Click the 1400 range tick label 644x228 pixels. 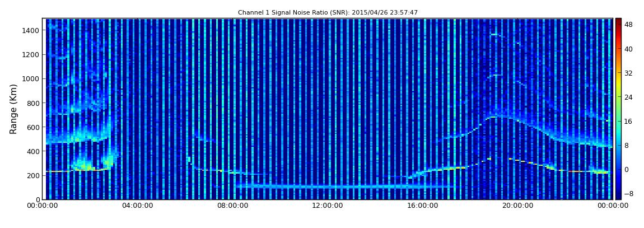[x=31, y=30]
